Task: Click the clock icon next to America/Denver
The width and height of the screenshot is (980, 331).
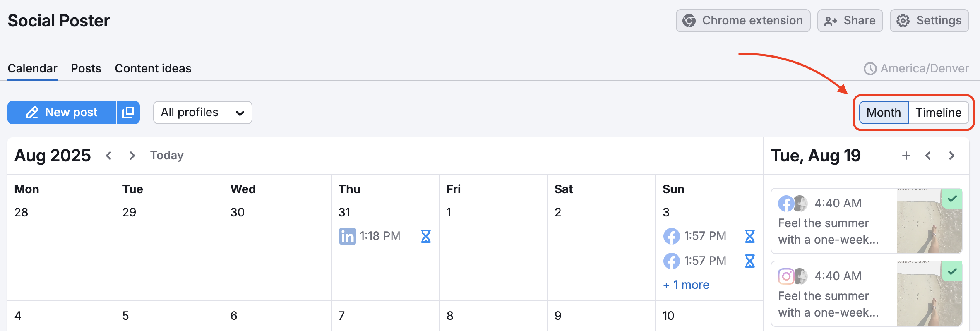Action: pyautogui.click(x=869, y=68)
